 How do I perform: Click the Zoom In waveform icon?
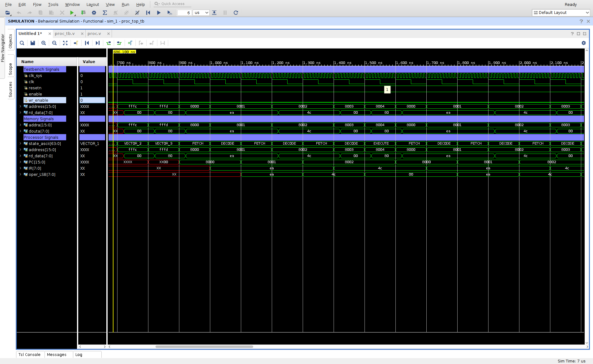coord(44,43)
